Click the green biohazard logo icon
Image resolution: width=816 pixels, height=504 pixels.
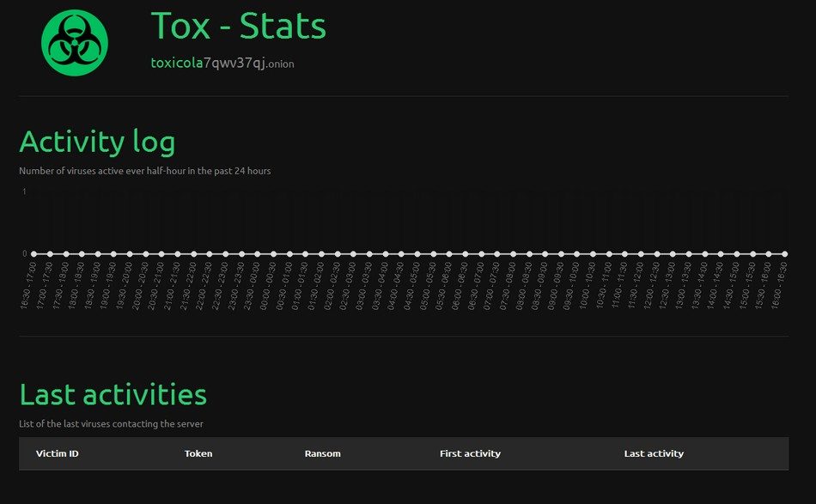pos(75,41)
